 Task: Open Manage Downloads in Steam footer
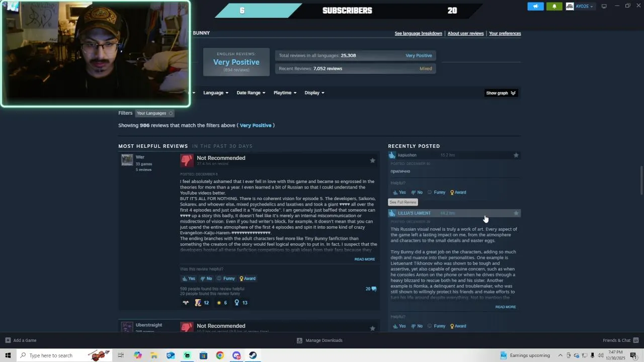pyautogui.click(x=319, y=340)
